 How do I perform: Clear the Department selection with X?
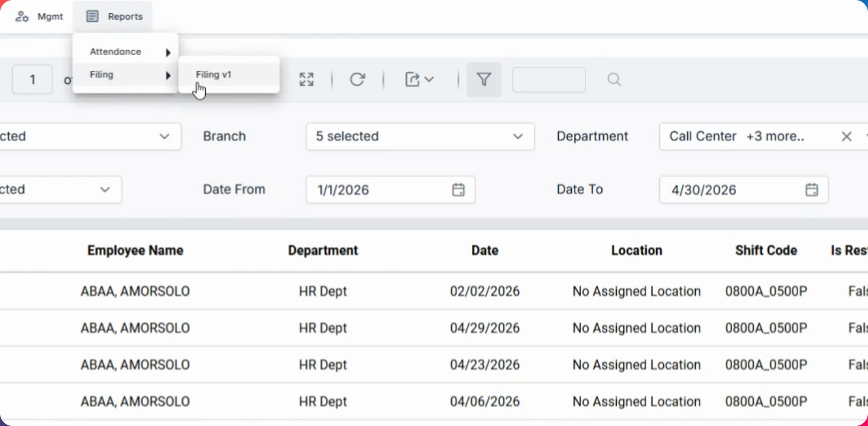846,137
